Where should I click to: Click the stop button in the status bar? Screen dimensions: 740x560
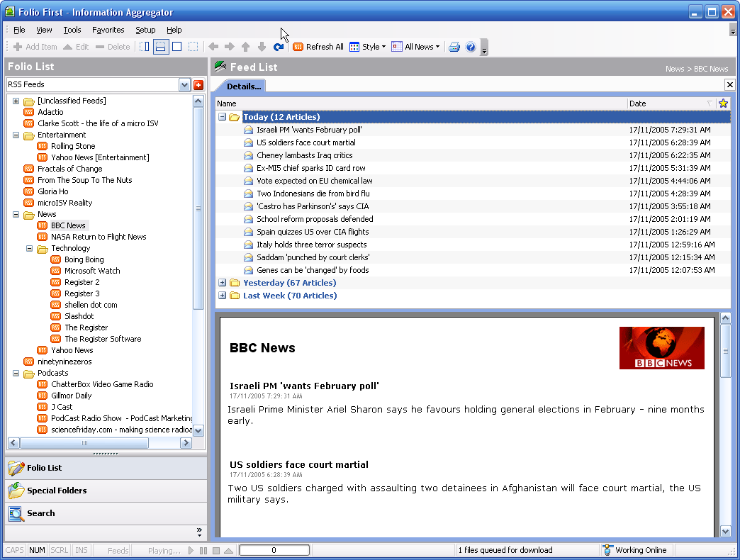coord(216,550)
